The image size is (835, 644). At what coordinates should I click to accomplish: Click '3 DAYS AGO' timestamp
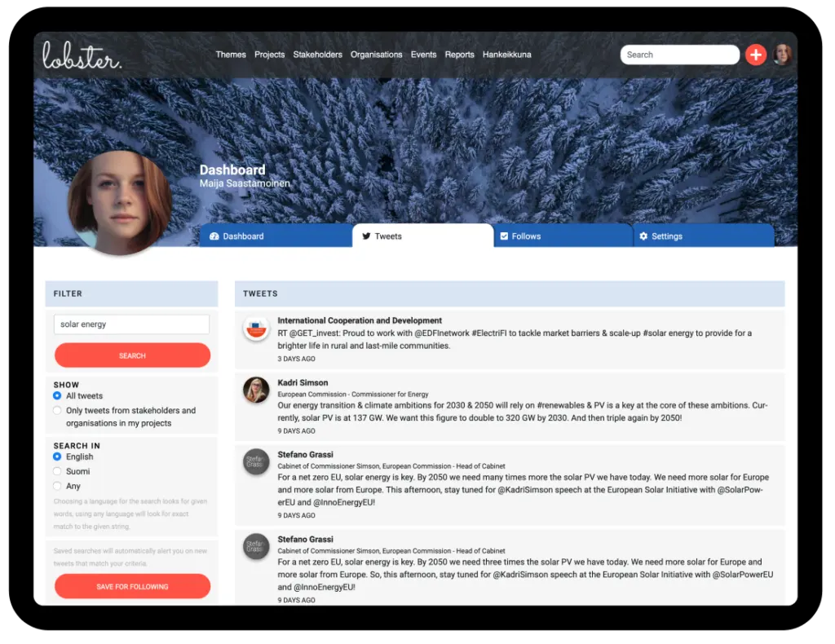click(296, 359)
